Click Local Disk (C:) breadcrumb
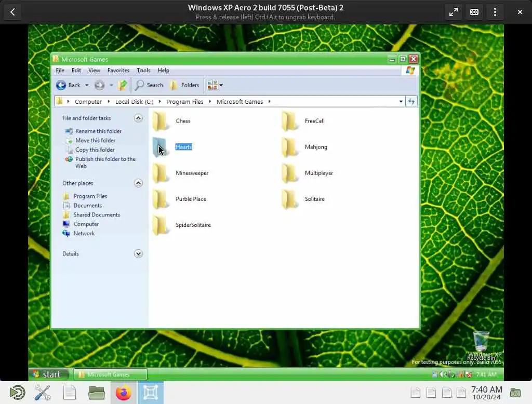Screen dimensions: 532x404 click(x=135, y=101)
